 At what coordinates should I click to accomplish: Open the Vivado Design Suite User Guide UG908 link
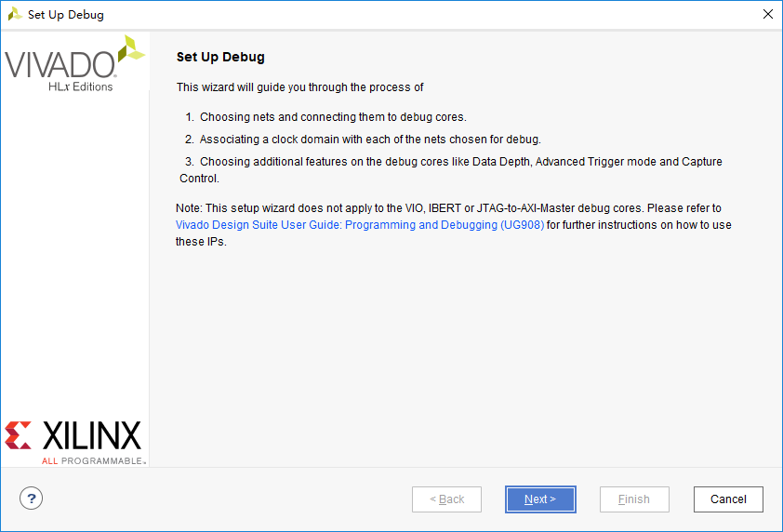coord(360,225)
